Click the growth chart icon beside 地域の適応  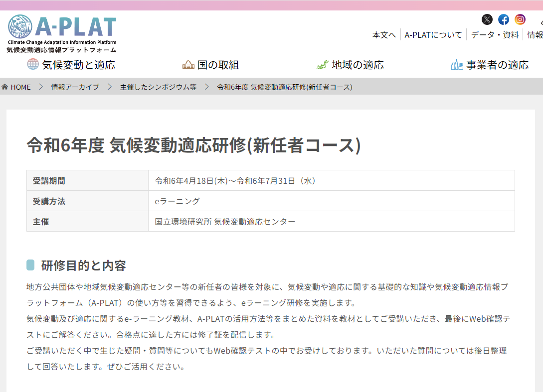pyautogui.click(x=323, y=64)
